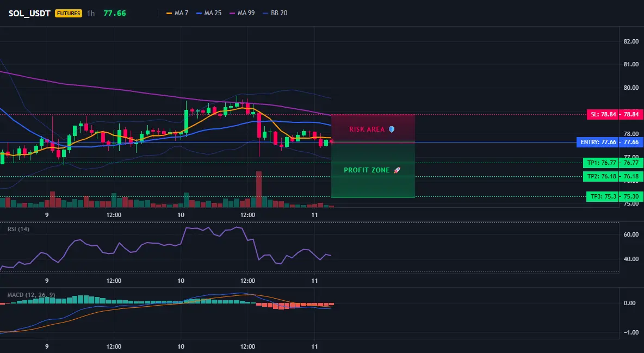The image size is (644, 353).
Task: Click the RSI (14) indicator label
Action: [x=18, y=229]
